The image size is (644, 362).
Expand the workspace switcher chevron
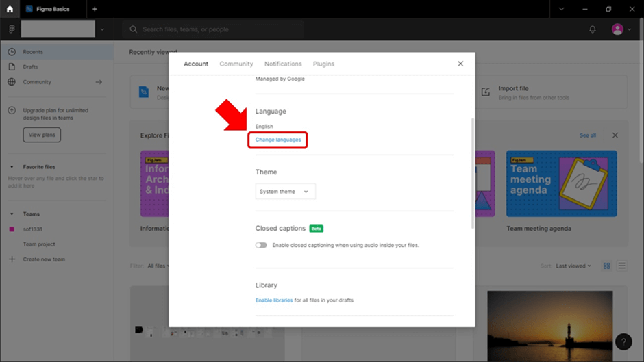(102, 29)
